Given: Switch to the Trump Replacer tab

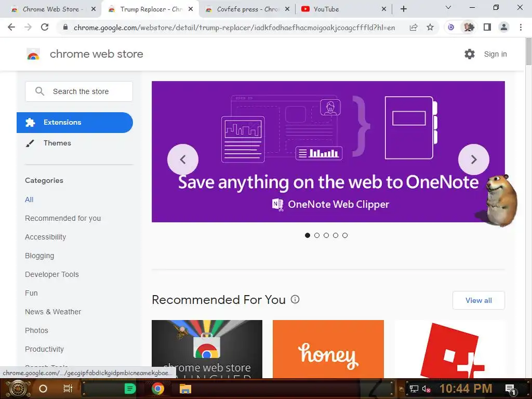Looking at the screenshot, I should 151,9.
